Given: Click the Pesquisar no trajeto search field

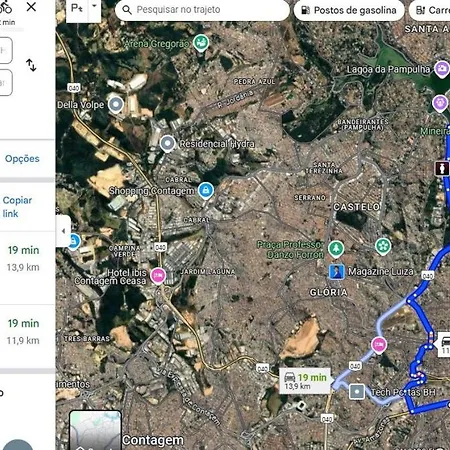Looking at the screenshot, I should [202, 10].
